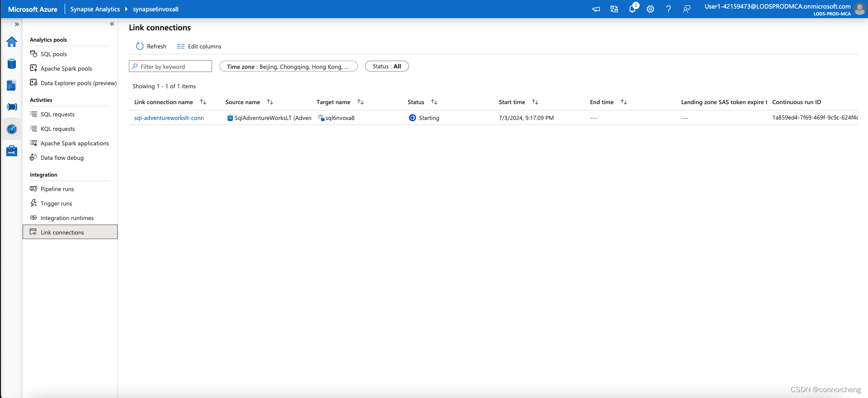
Task: Open the Integrate hub icon
Action: click(12, 107)
